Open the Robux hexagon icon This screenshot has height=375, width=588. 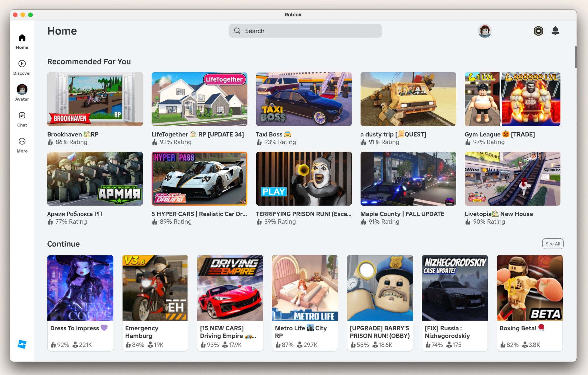(x=538, y=31)
